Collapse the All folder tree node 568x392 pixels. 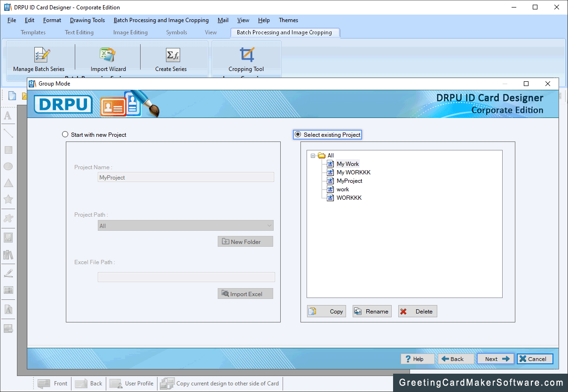[313, 156]
